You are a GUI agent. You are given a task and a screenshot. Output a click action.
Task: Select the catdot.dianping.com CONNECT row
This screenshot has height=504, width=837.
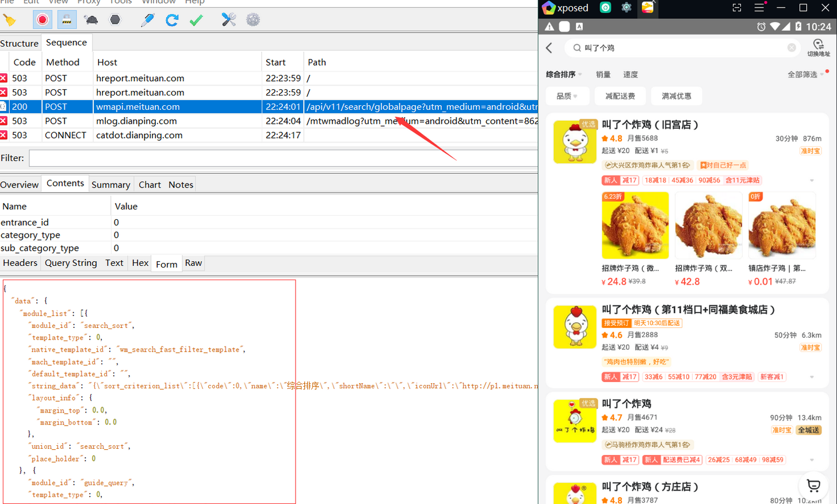[x=269, y=135]
